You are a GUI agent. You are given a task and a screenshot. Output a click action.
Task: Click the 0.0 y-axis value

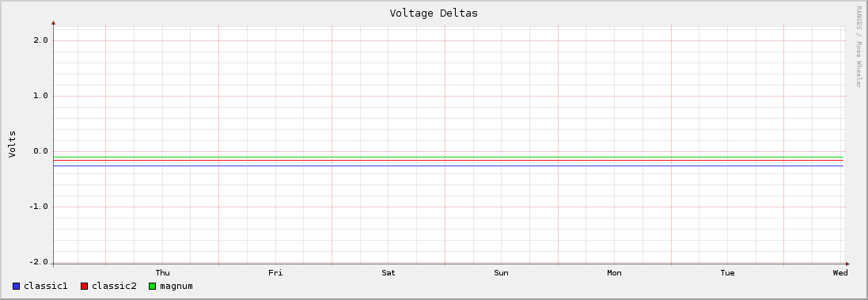point(41,151)
